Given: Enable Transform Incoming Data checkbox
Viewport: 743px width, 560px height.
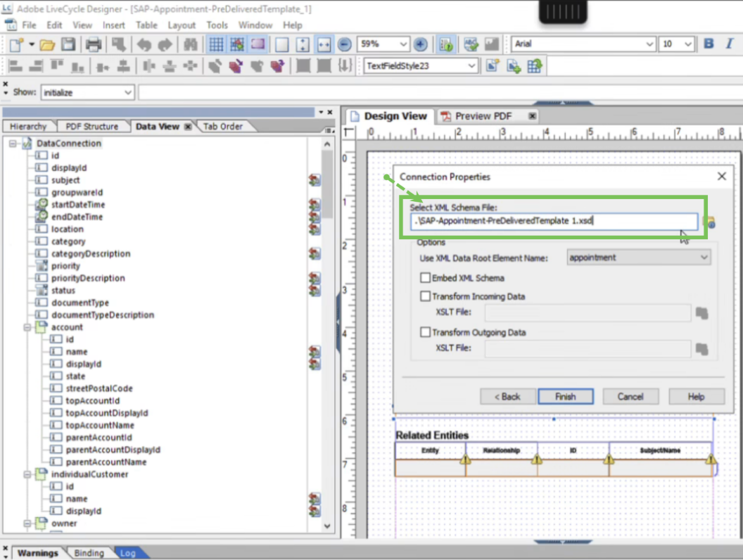Looking at the screenshot, I should coord(425,296).
